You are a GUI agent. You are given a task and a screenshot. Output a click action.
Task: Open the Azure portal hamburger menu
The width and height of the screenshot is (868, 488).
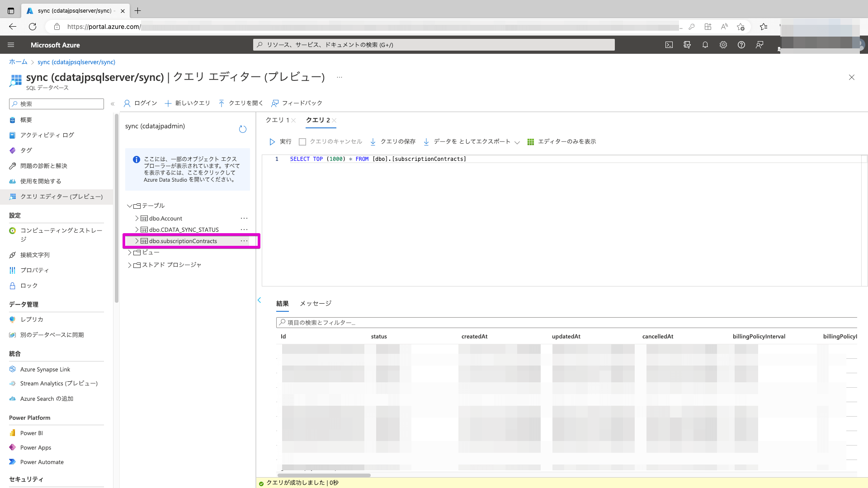pos(11,45)
